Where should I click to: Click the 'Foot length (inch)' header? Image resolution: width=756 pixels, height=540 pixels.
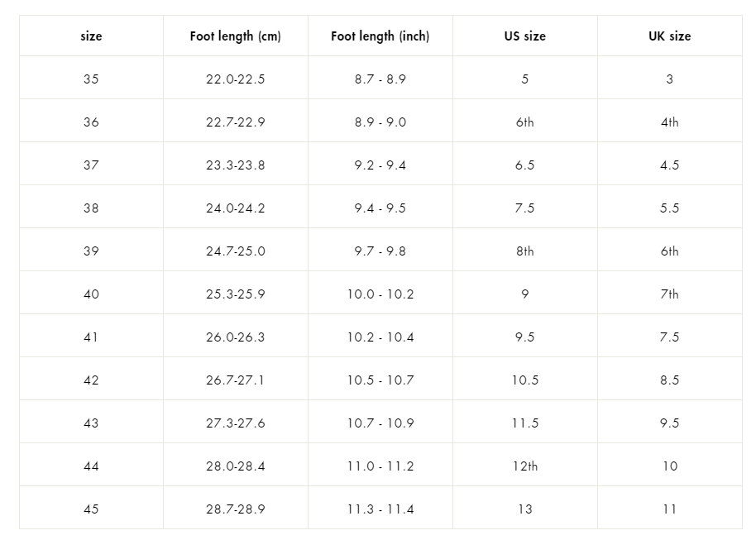tap(380, 36)
